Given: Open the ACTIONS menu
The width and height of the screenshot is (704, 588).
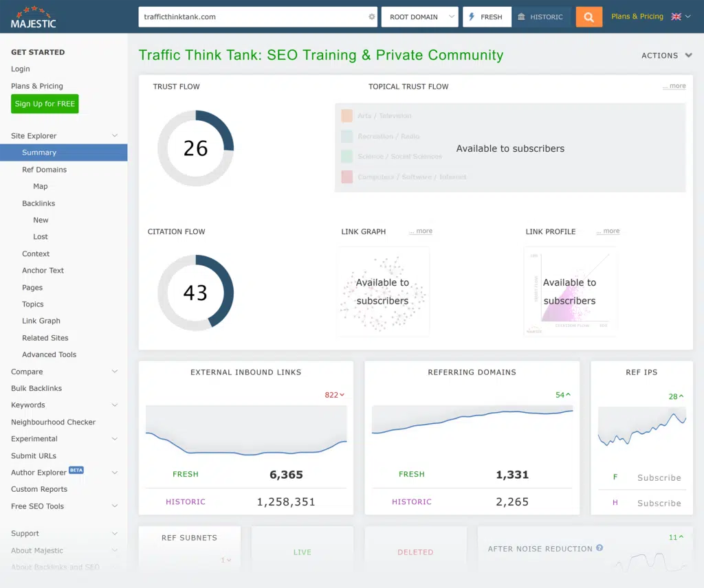Looking at the screenshot, I should click(x=665, y=56).
